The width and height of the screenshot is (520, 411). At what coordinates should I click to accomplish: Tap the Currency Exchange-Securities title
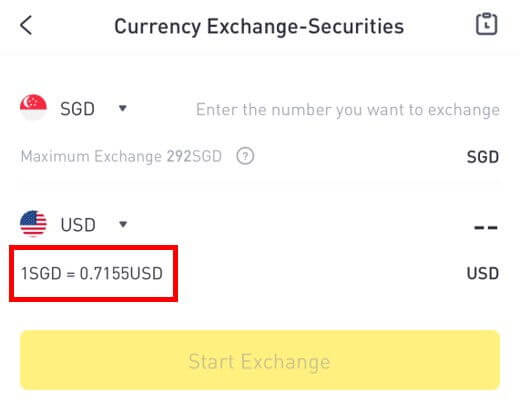(259, 27)
